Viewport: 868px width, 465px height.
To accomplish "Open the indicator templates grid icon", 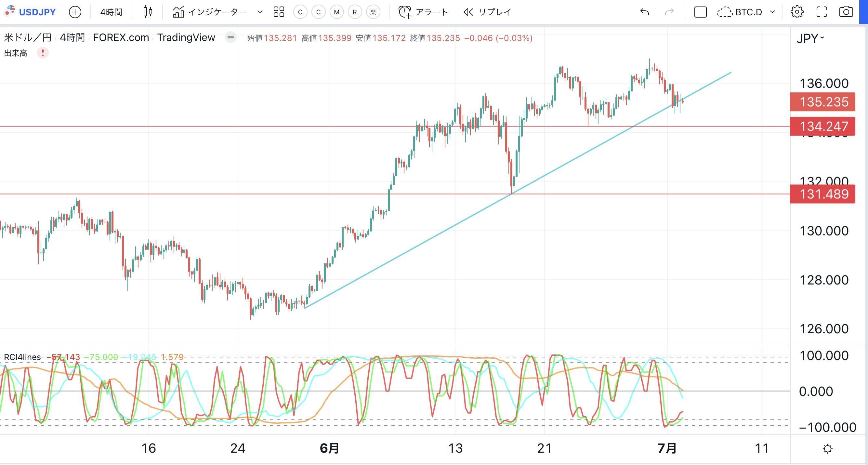I will pos(279,12).
